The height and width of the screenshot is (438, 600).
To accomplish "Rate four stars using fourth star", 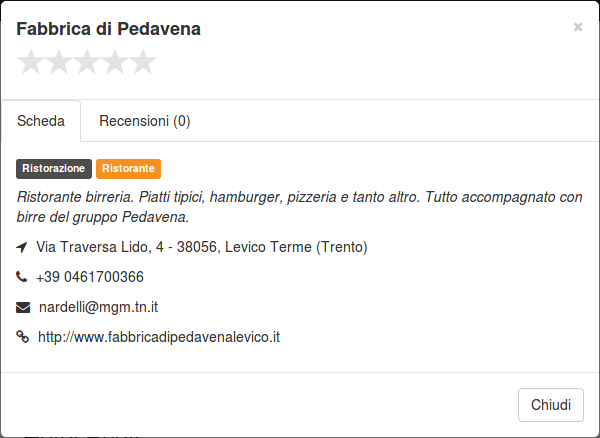I will 115,62.
